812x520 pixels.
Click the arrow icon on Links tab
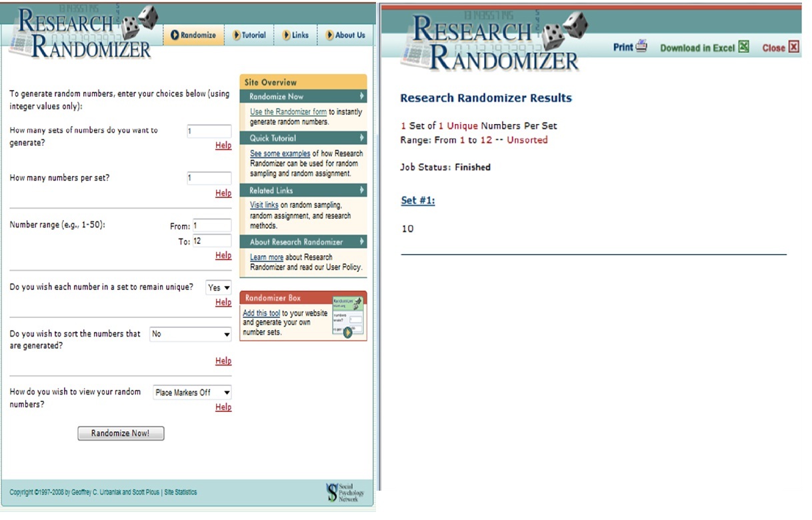286,35
